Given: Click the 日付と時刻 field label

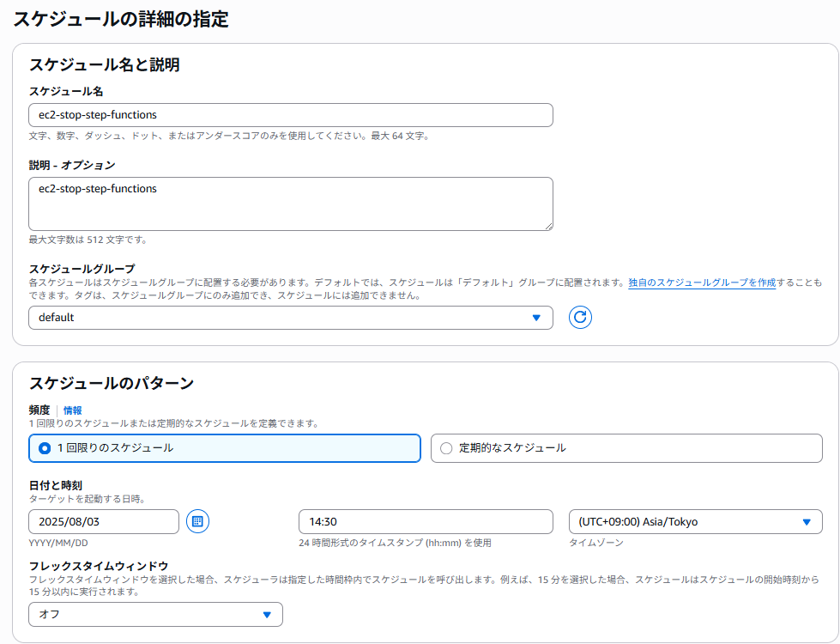Looking at the screenshot, I should click(56, 486).
